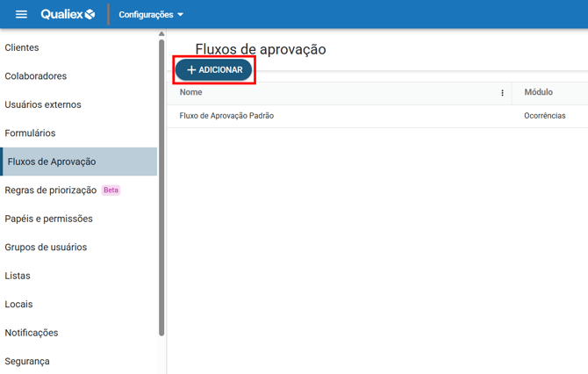The height and width of the screenshot is (374, 588).
Task: Open Formulários settings
Action: tap(30, 133)
